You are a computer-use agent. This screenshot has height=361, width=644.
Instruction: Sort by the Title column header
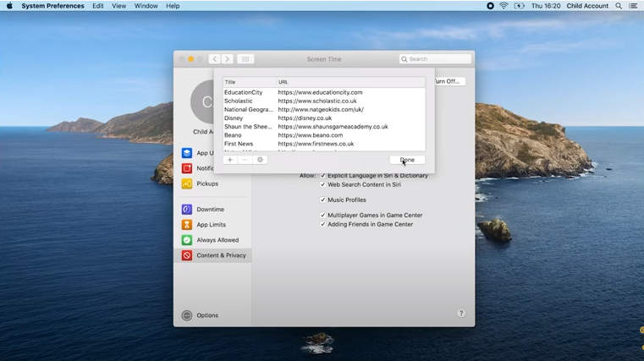click(250, 82)
